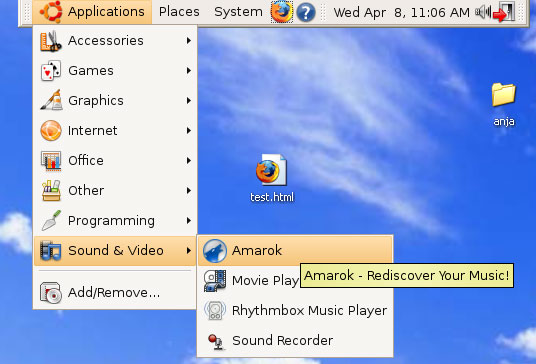Click the panel's left drag handle
This screenshot has height=364, width=536.
27,12
